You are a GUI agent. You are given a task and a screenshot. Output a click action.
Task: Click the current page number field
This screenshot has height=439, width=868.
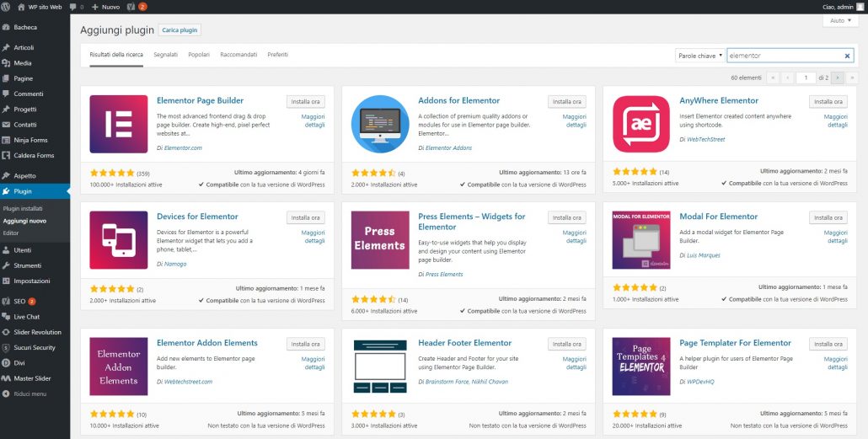pos(806,78)
